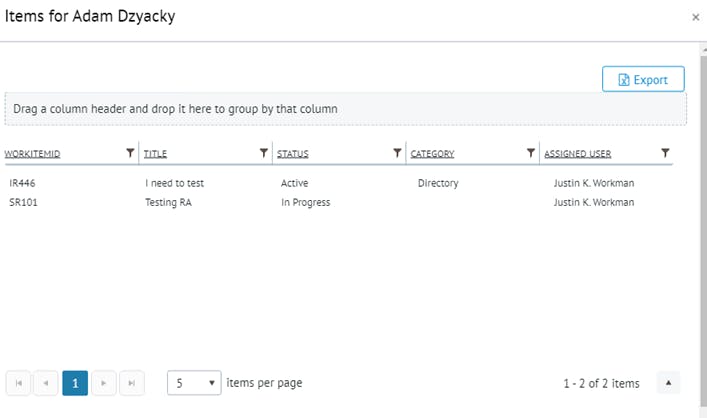
Task: Open filter for Title column
Action: pyautogui.click(x=264, y=153)
